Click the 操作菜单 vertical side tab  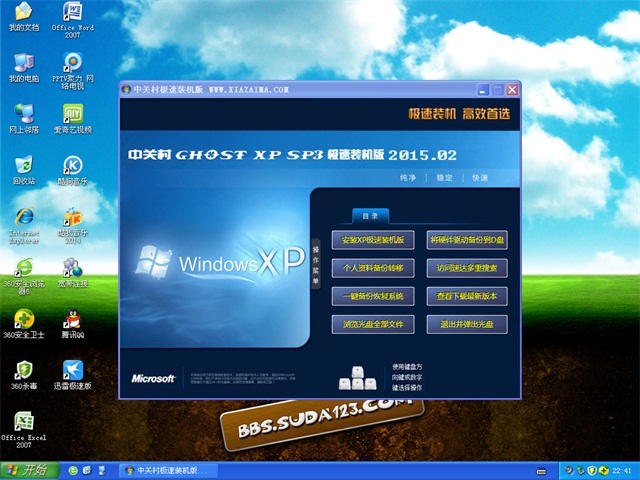tap(316, 258)
